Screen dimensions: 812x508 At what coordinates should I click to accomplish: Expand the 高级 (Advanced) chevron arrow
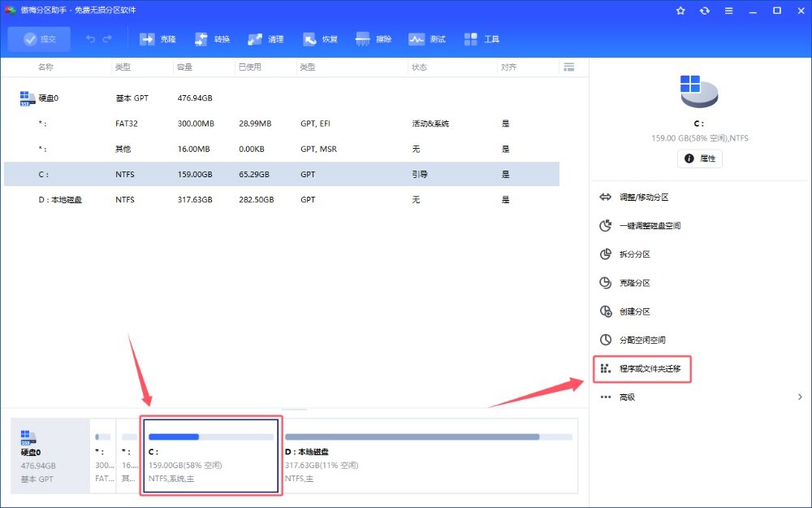coord(800,397)
